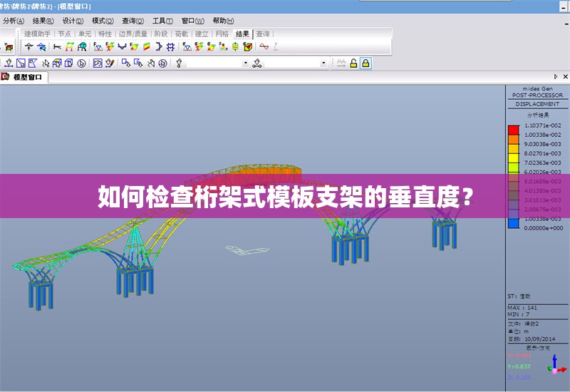Click the node icon between combo boxes
Image resolution: width=570 pixels, height=392 pixels.
pyautogui.click(x=257, y=63)
